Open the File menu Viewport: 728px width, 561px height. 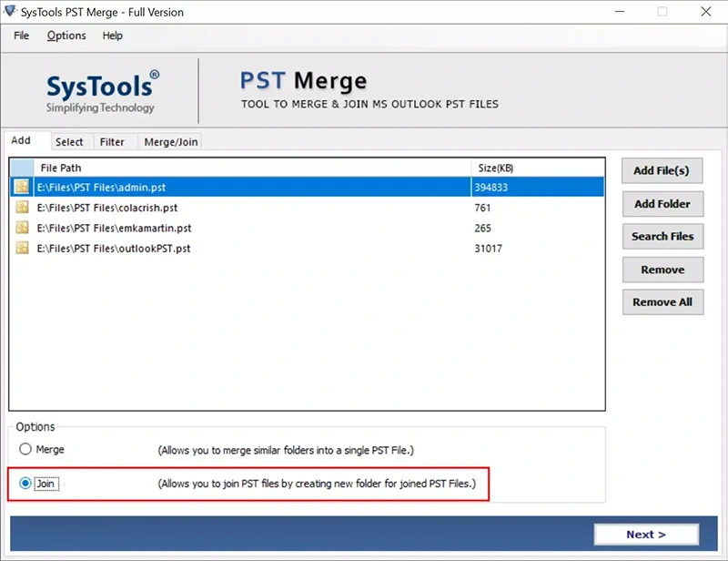tap(21, 36)
